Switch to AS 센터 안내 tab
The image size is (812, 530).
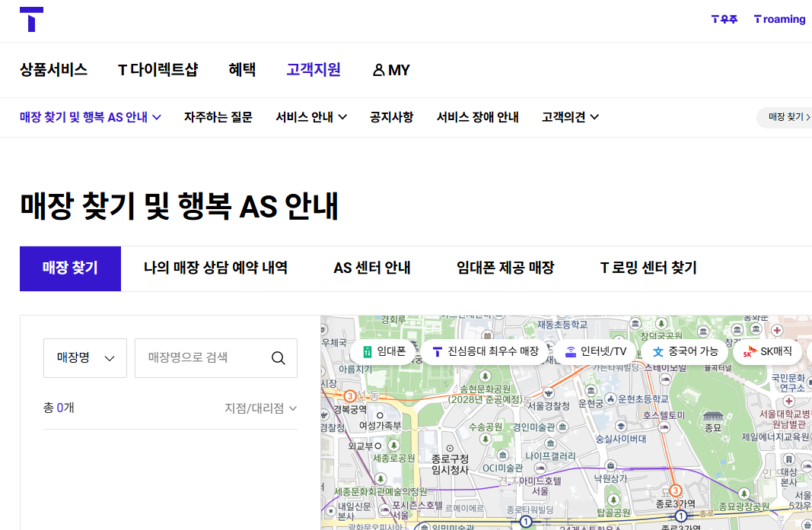click(x=372, y=268)
